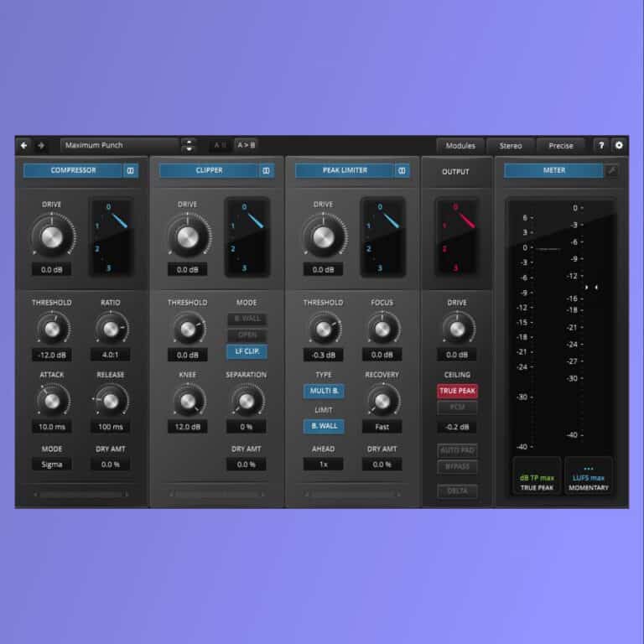Image resolution: width=644 pixels, height=644 pixels.
Task: Click Clipper module side-panel icon
Action: (266, 171)
